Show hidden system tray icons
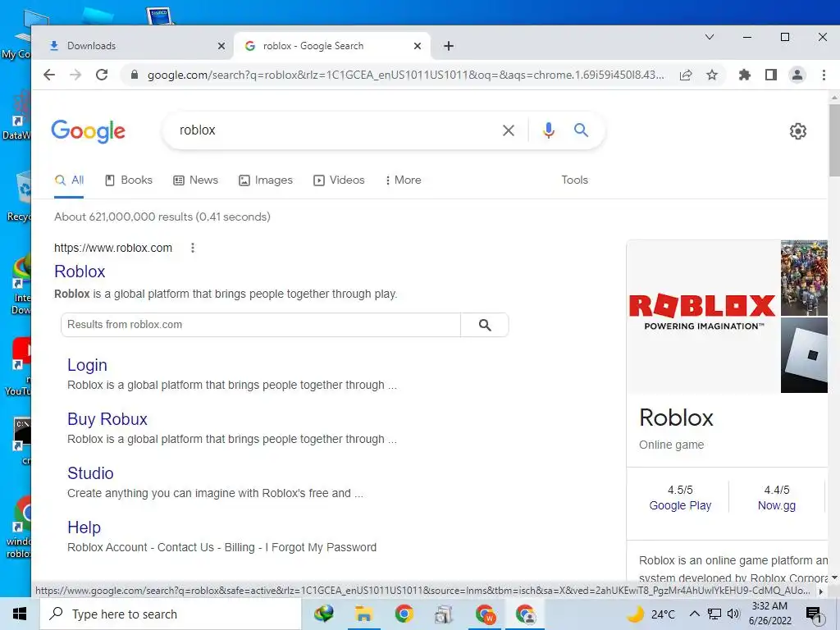 (x=694, y=614)
